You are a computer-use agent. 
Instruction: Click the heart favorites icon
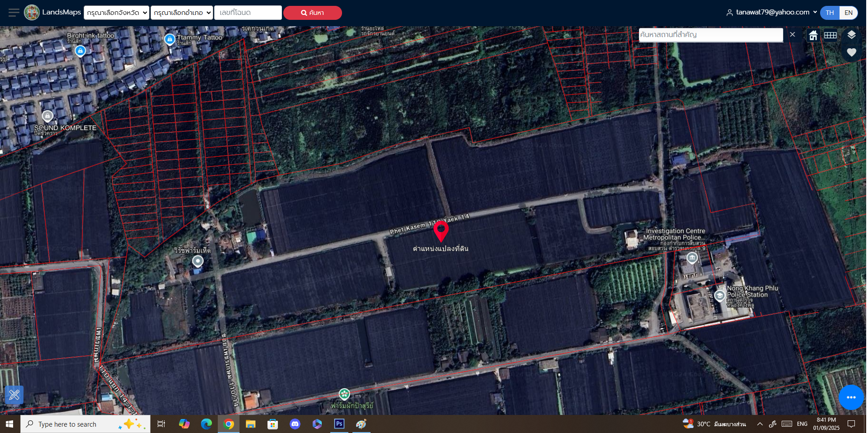point(852,52)
